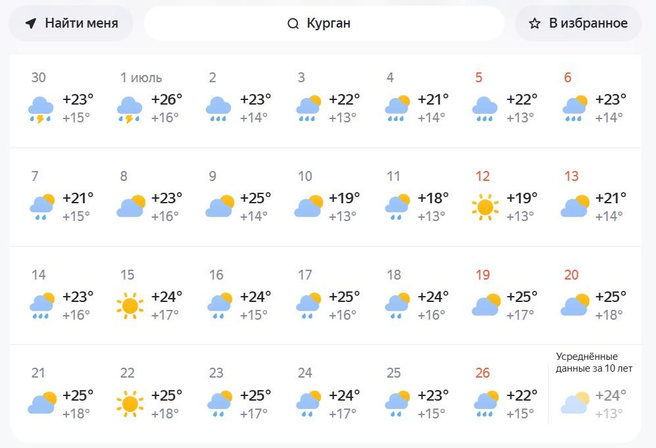Click the thunderstorm icon for day 30
Image resolution: width=656 pixels, height=448 pixels.
[x=42, y=108]
